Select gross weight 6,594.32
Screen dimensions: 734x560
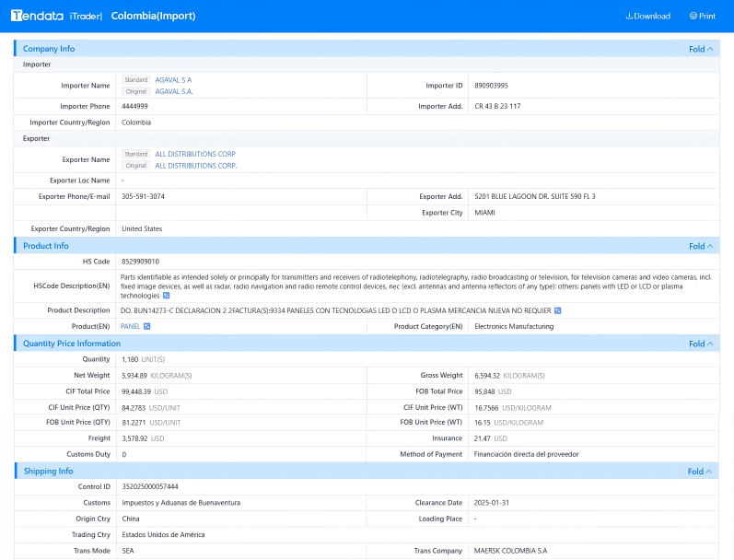coord(487,376)
